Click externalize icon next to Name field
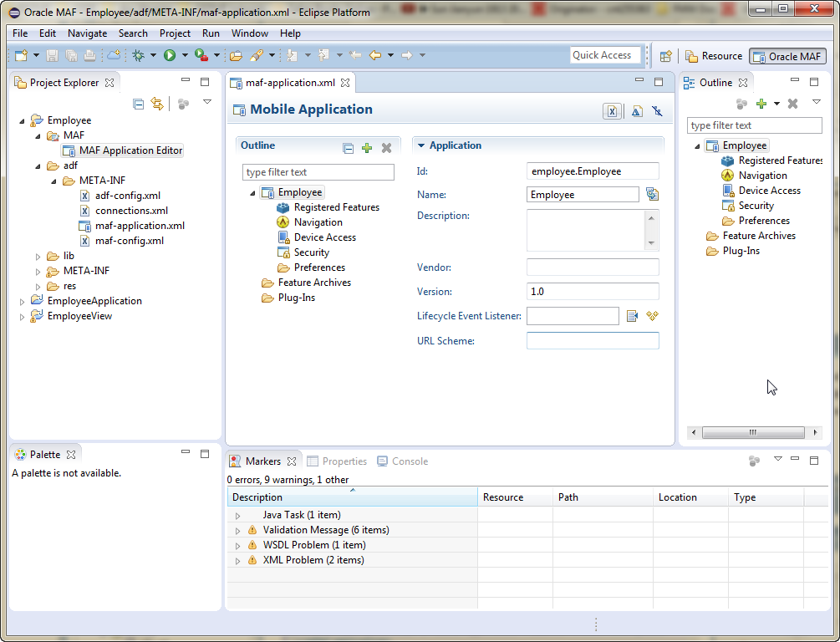This screenshot has height=642, width=840. click(652, 195)
